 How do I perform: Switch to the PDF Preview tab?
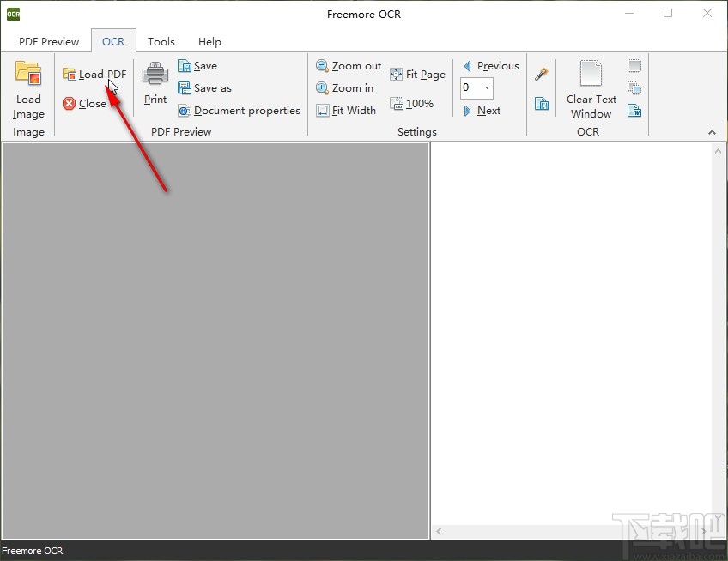click(x=49, y=42)
